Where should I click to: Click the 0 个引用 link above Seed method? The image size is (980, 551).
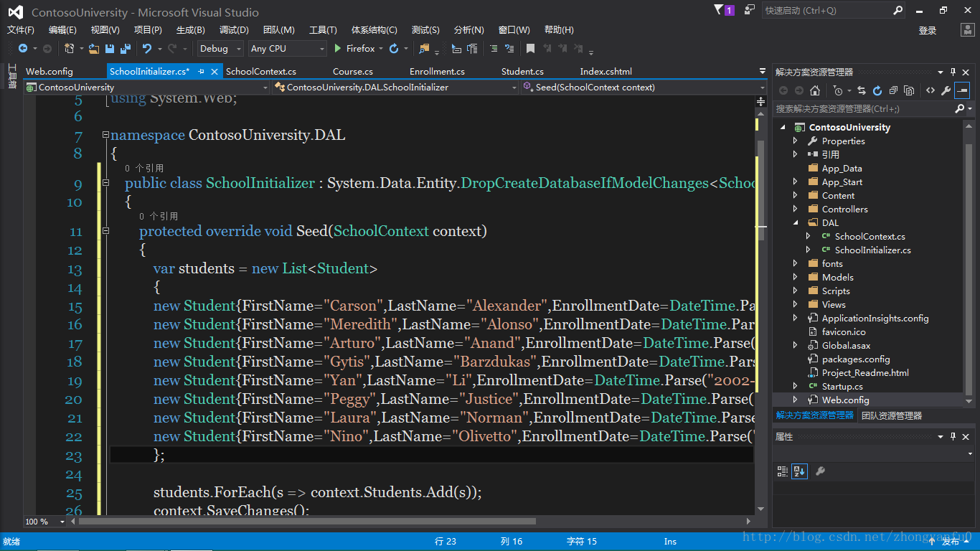point(159,216)
